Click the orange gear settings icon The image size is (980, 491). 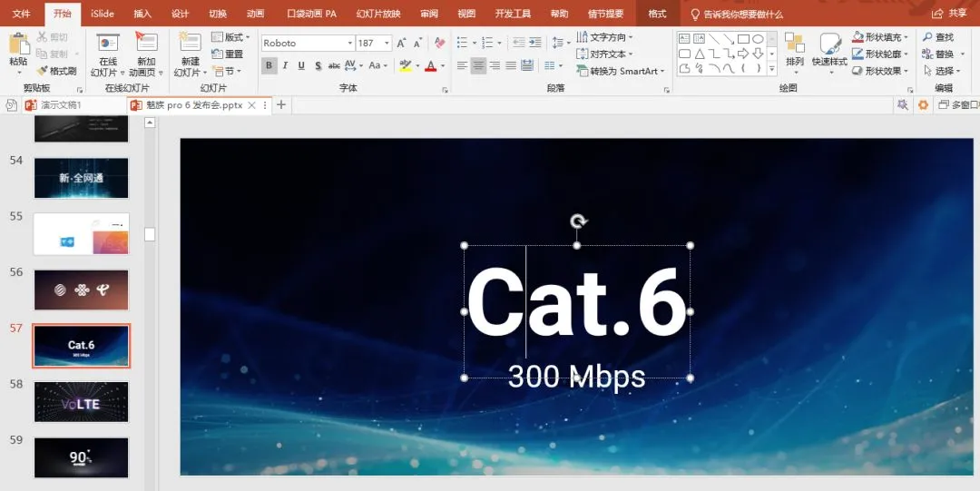[923, 105]
